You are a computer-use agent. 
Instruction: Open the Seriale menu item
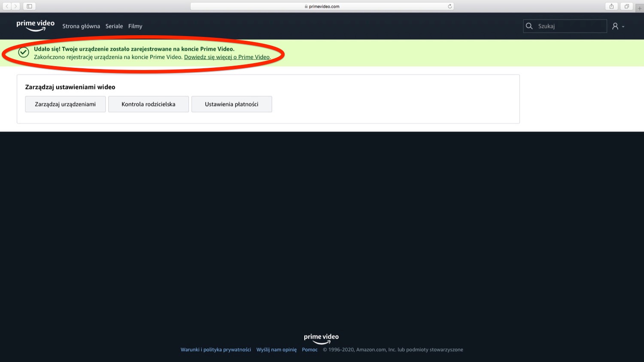coord(114,26)
